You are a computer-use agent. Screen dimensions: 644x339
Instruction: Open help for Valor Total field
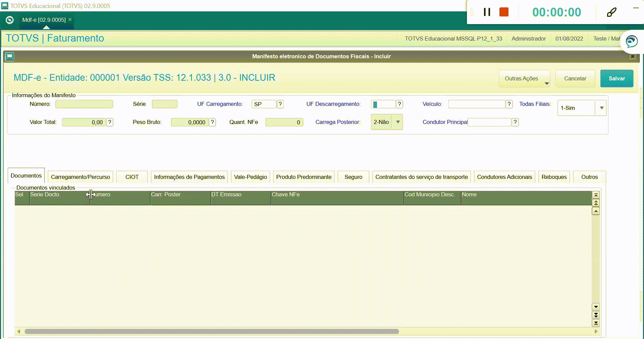[x=110, y=122]
